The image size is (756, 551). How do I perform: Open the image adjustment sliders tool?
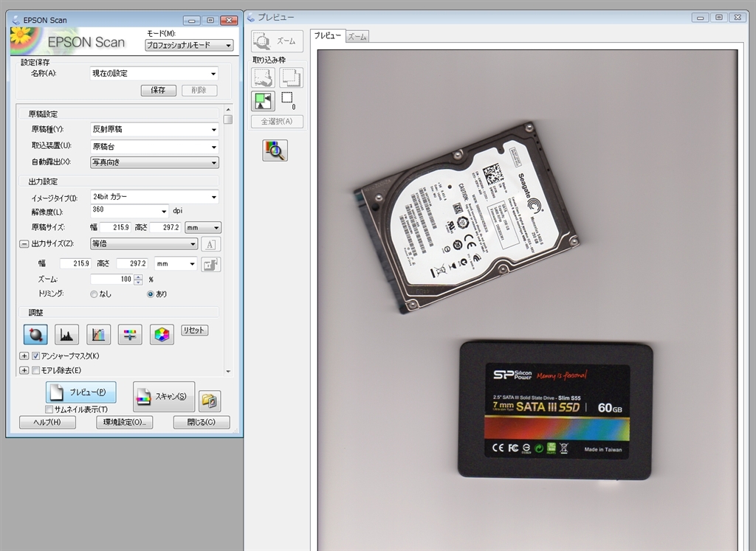point(130,334)
